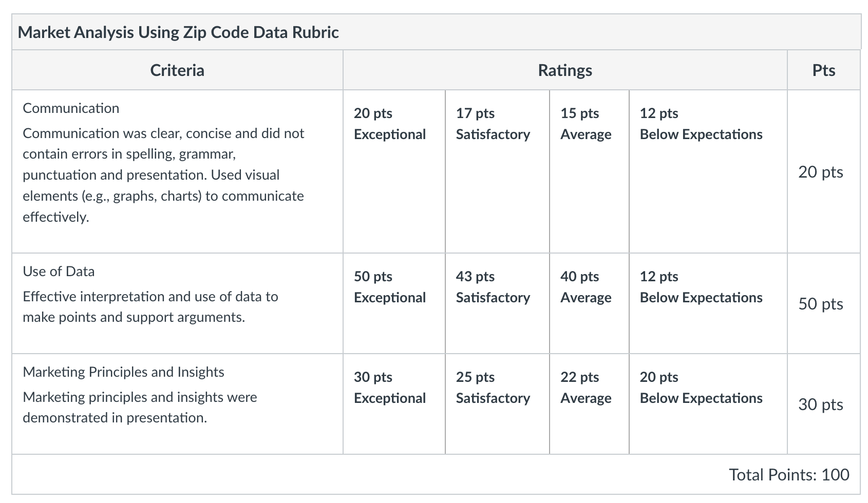Select the 30 pts Exceptional Marketing Principles rating
The image size is (868, 503).
pos(394,404)
